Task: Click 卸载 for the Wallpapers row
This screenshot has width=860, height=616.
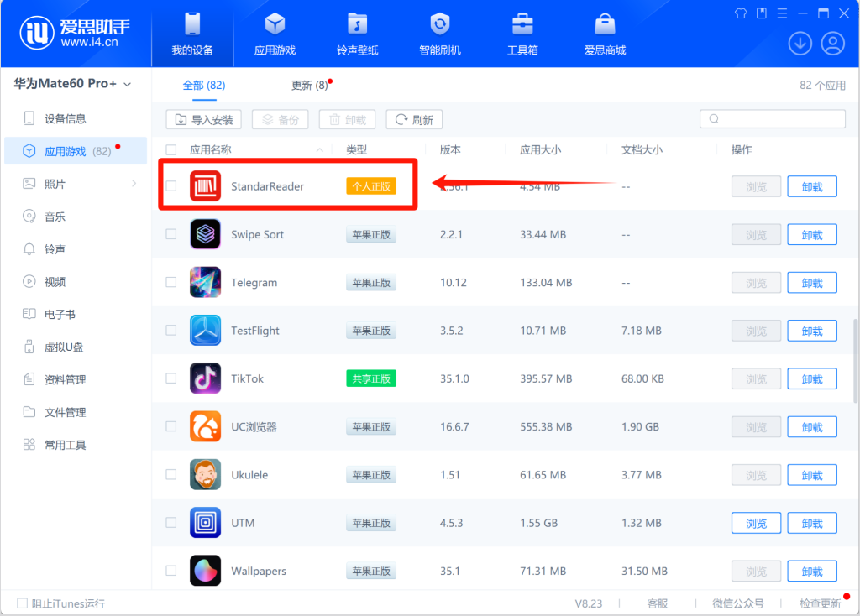Action: pos(812,572)
